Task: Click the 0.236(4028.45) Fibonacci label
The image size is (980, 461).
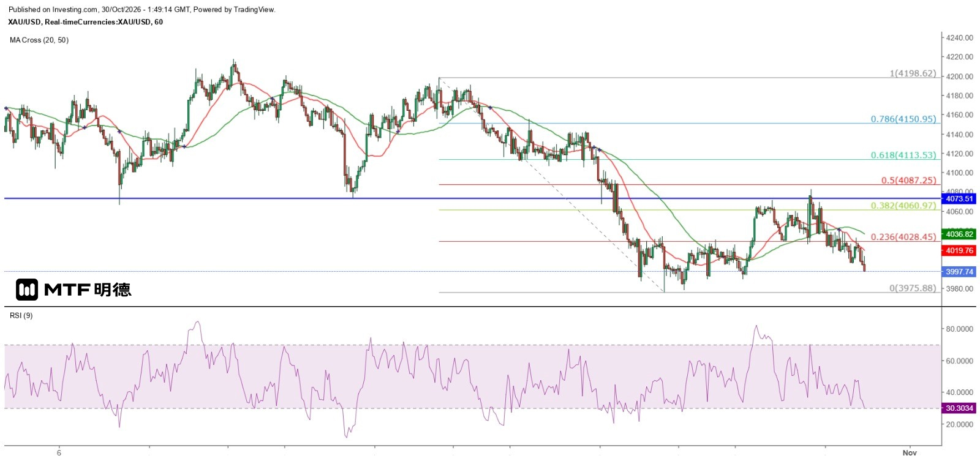Action: (903, 236)
